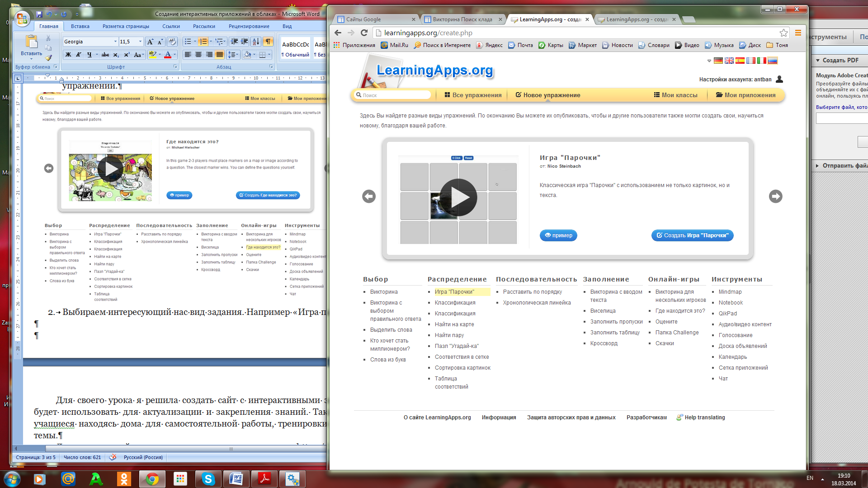Play the Игра Парочки preview video

(x=458, y=197)
